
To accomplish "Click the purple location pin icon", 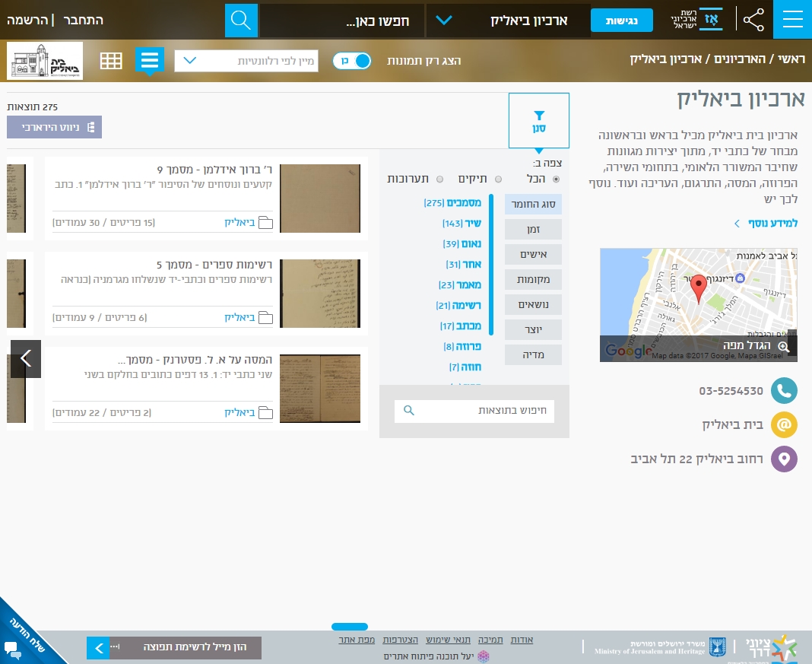I will coord(784,459).
